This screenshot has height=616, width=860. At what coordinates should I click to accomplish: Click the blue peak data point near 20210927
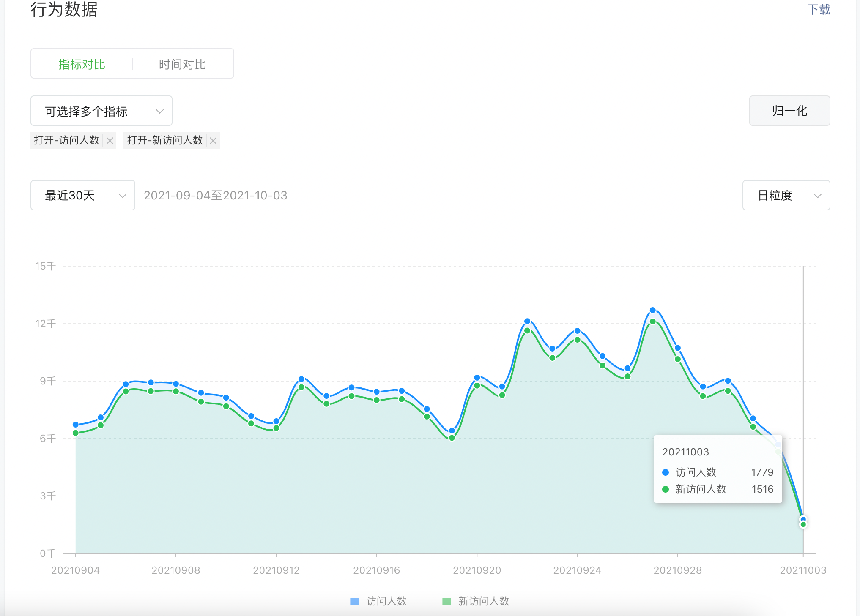(x=652, y=310)
